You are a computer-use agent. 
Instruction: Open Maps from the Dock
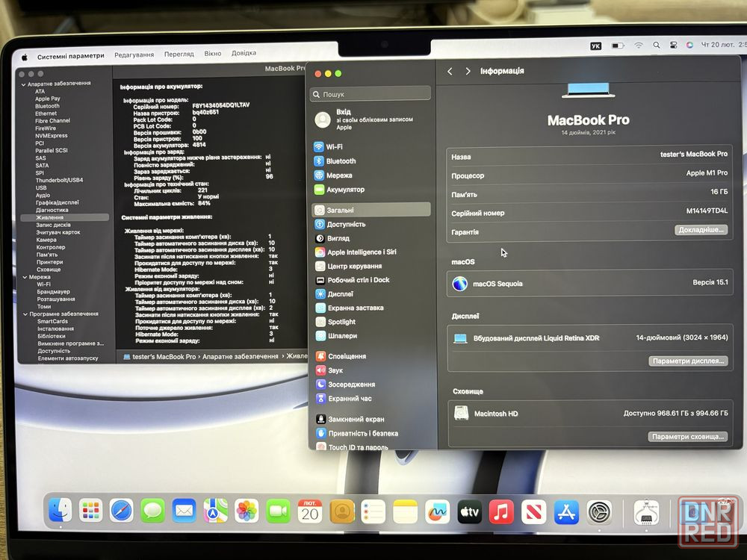click(215, 511)
